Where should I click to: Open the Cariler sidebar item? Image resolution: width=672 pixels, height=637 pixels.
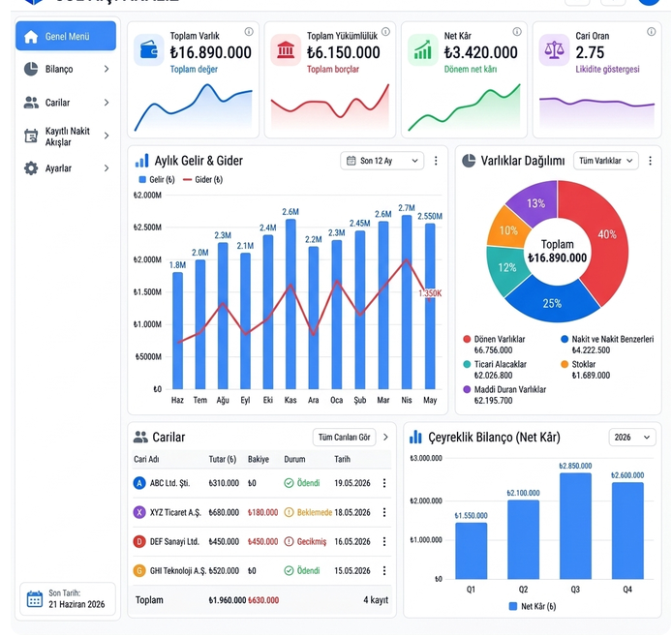[x=66, y=103]
